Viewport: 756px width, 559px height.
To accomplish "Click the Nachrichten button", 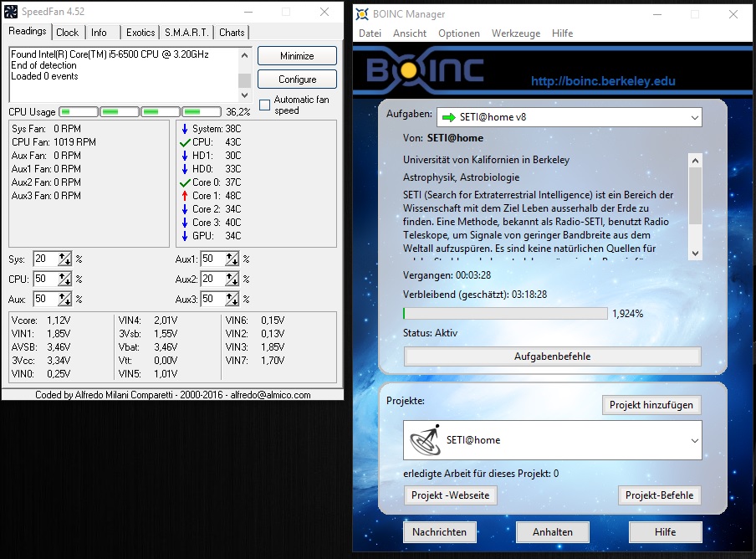I will pyautogui.click(x=439, y=532).
